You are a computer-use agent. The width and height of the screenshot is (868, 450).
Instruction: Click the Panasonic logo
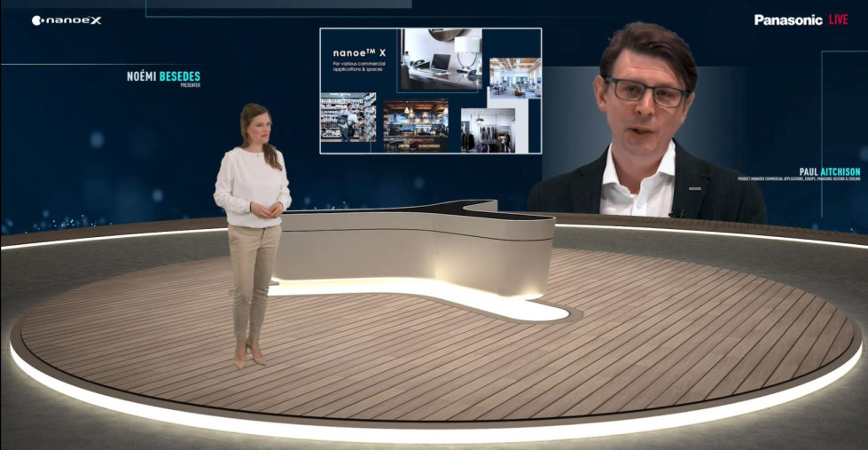(x=788, y=20)
